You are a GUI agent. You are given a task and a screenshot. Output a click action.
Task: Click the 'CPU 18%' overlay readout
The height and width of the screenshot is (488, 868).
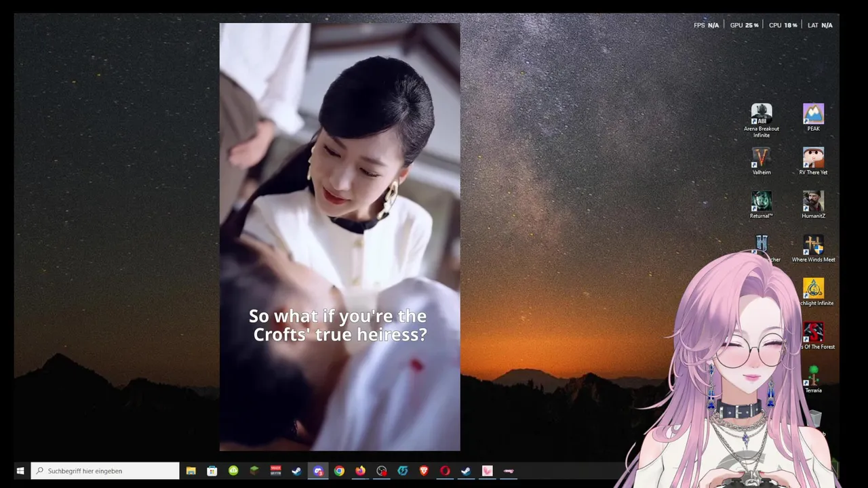click(783, 25)
